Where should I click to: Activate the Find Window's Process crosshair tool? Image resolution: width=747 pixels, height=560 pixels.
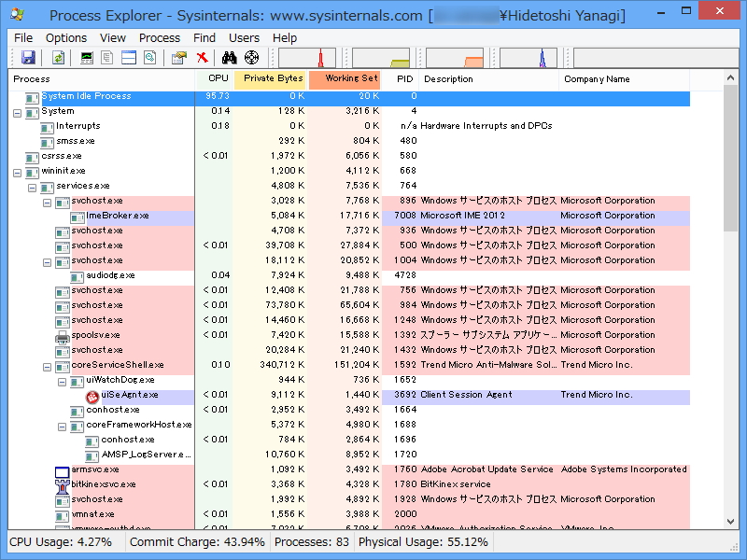(x=251, y=57)
